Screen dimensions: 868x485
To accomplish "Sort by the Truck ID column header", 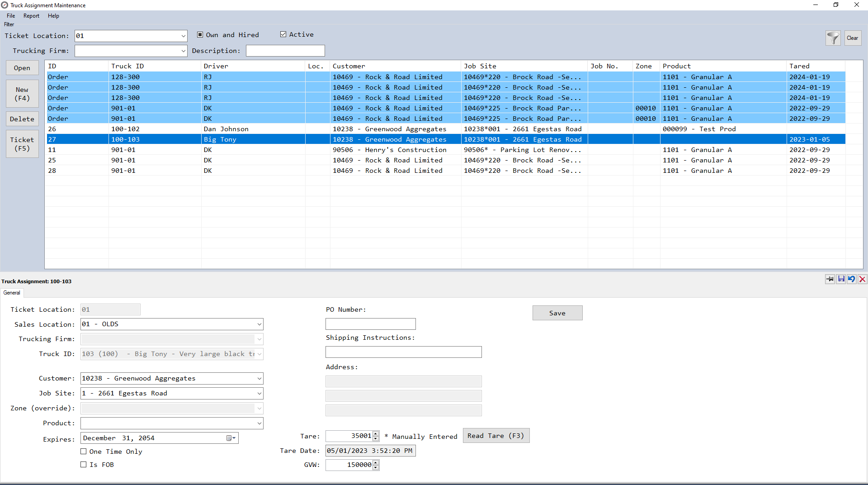I will pos(155,66).
